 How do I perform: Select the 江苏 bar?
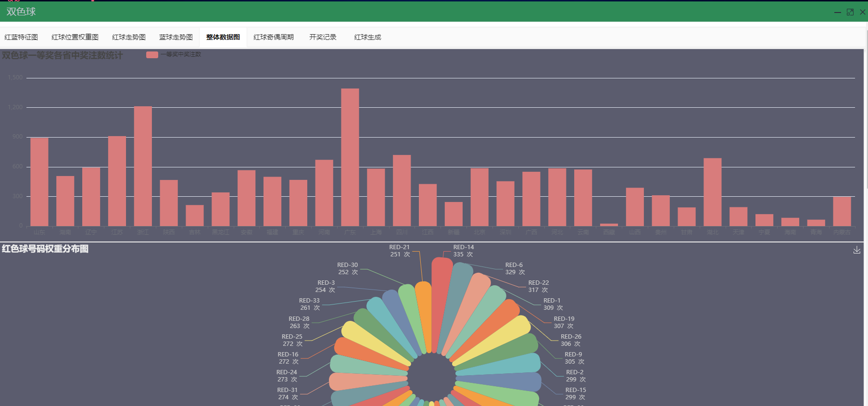click(x=117, y=181)
